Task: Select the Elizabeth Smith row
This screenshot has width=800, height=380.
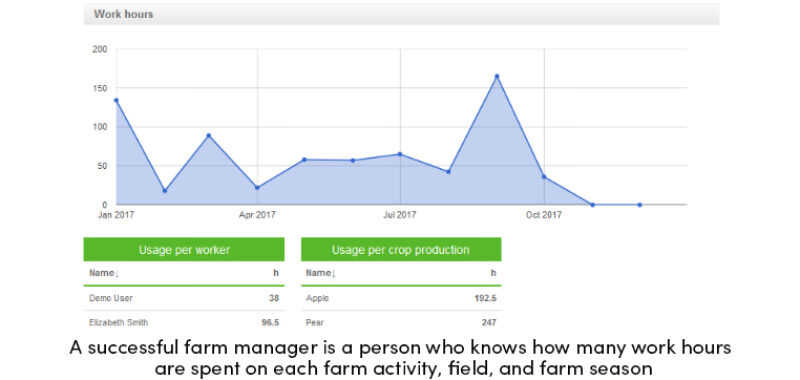Action: click(184, 322)
